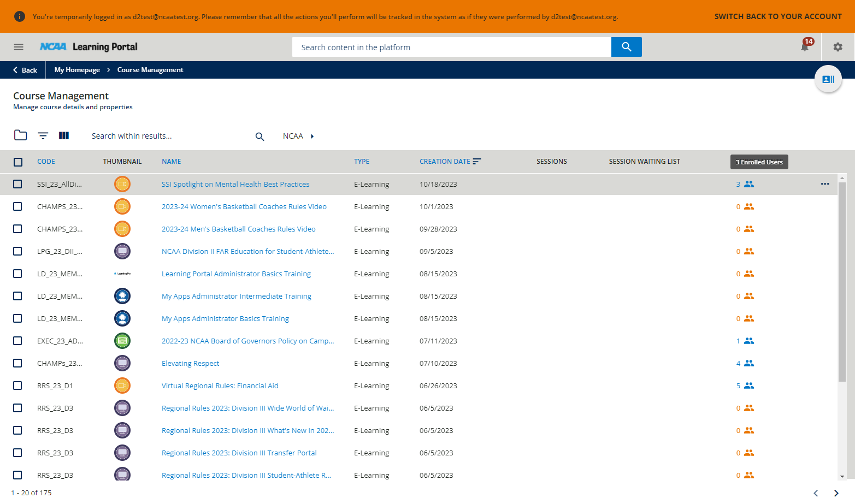
Task: Click the scrollbar up arrow
Action: click(x=842, y=178)
